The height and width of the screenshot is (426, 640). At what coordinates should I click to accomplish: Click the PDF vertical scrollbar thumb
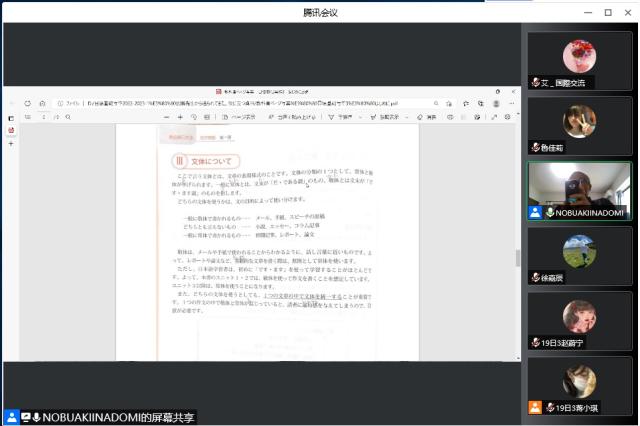pos(516,258)
